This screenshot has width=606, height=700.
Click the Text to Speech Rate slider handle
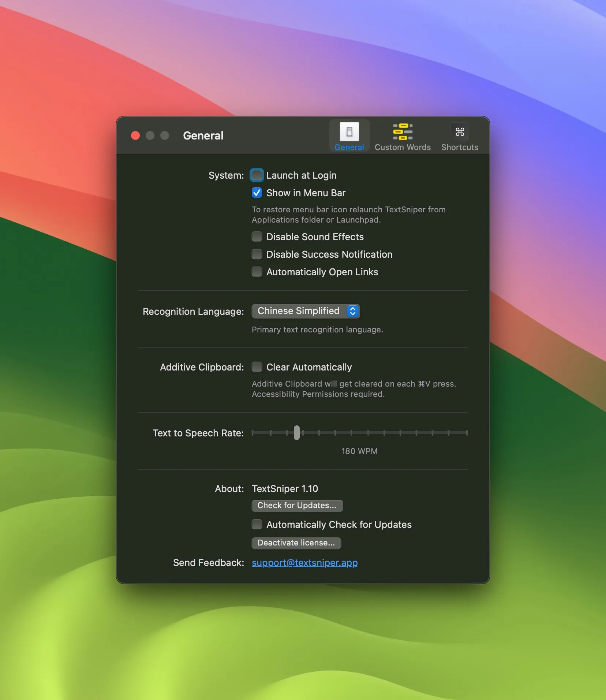(297, 433)
